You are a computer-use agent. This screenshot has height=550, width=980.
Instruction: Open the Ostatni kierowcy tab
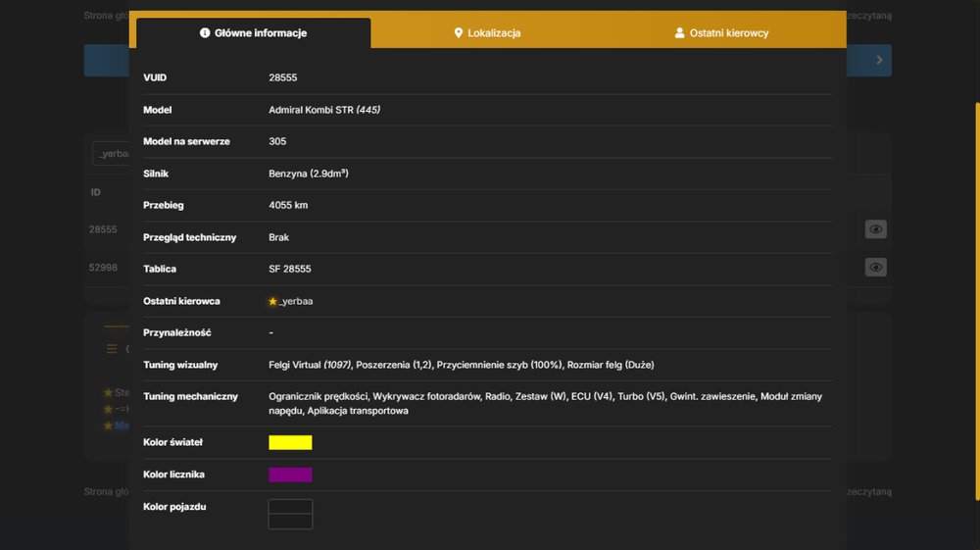coord(722,33)
